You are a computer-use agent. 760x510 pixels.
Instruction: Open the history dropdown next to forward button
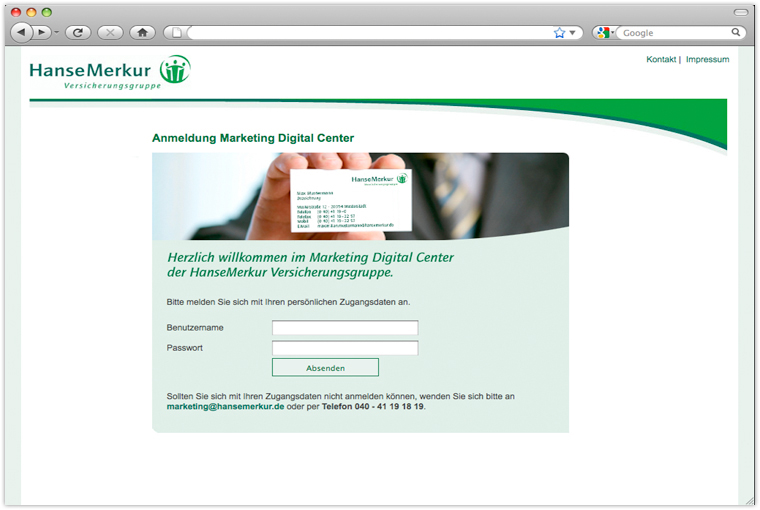[57, 32]
